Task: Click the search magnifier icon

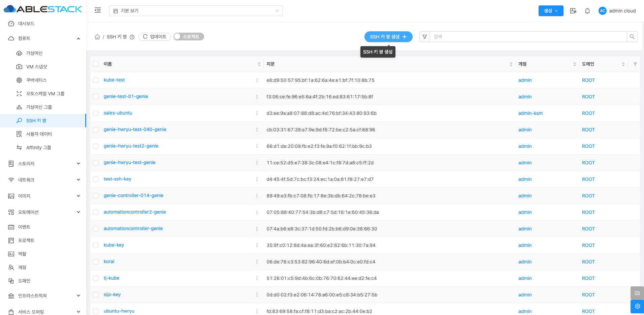Action: pyautogui.click(x=632, y=37)
